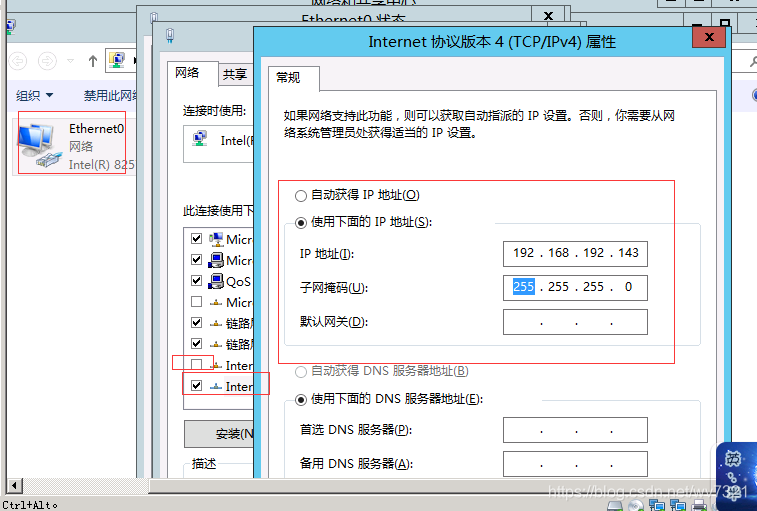
Task: Click the Network Connections window title icon
Action: click(x=11, y=25)
